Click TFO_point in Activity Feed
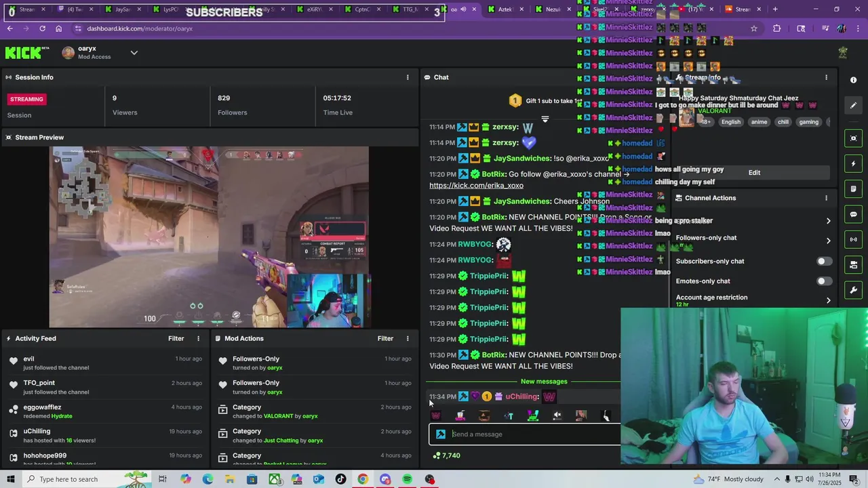This screenshot has height=488, width=868. (39, 383)
